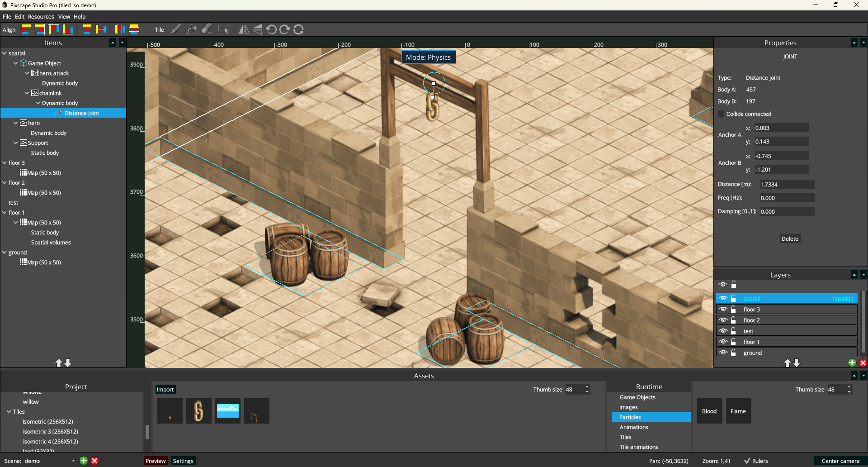Move layer down with Layers arrow
868x467 pixels.
coord(797,363)
